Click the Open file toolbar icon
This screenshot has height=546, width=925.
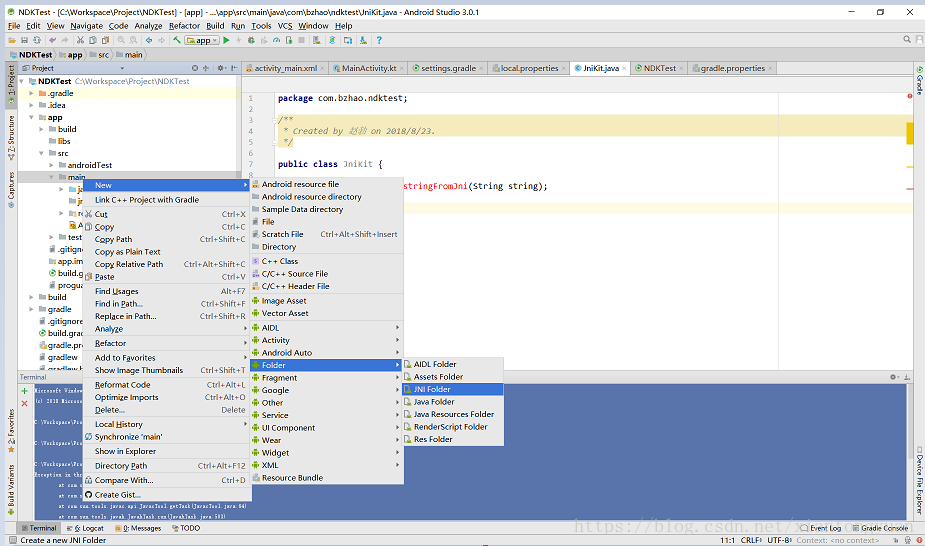[11, 40]
